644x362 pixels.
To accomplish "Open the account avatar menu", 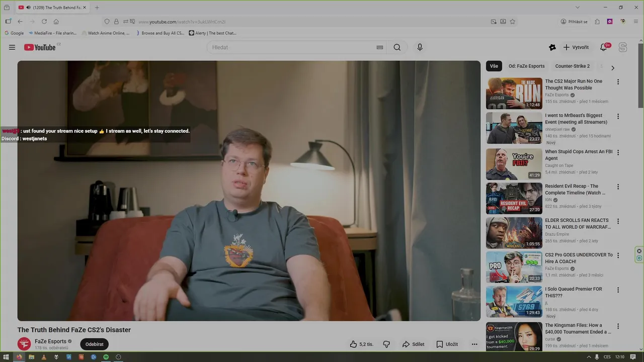I will (623, 47).
